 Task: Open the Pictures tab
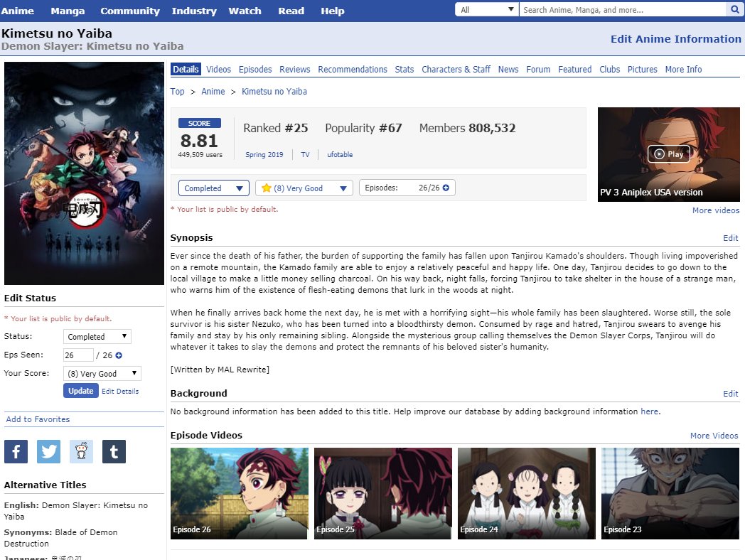[643, 70]
